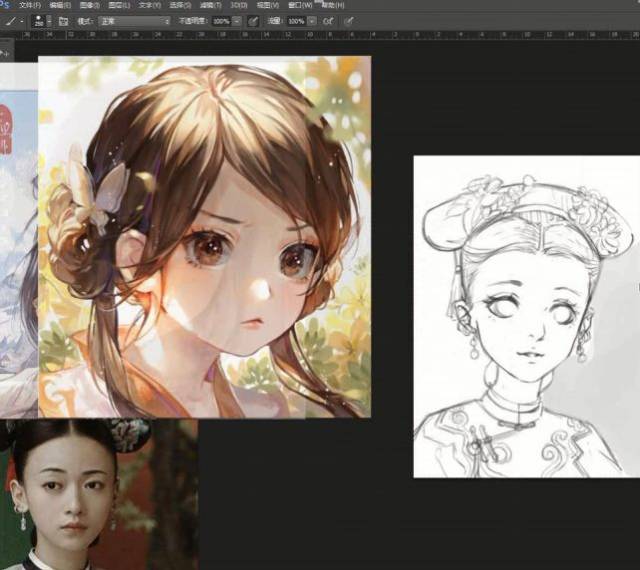Click the opacity 100% value field
The height and width of the screenshot is (570, 640).
[x=221, y=21]
